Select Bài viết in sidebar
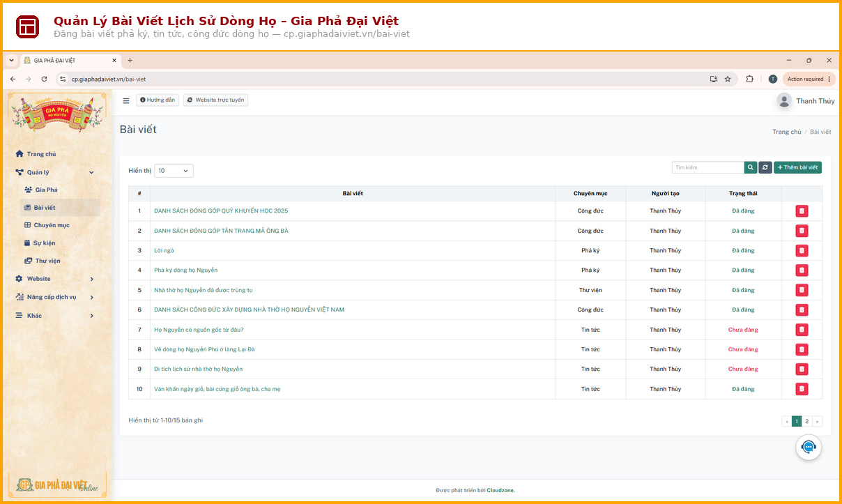This screenshot has height=504, width=842. [x=59, y=208]
